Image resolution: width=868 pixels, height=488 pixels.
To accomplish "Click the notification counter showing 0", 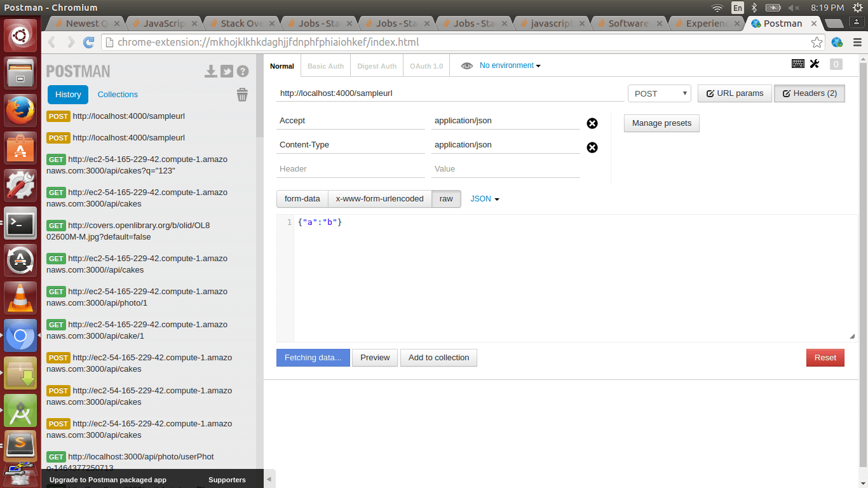I will pyautogui.click(x=836, y=64).
